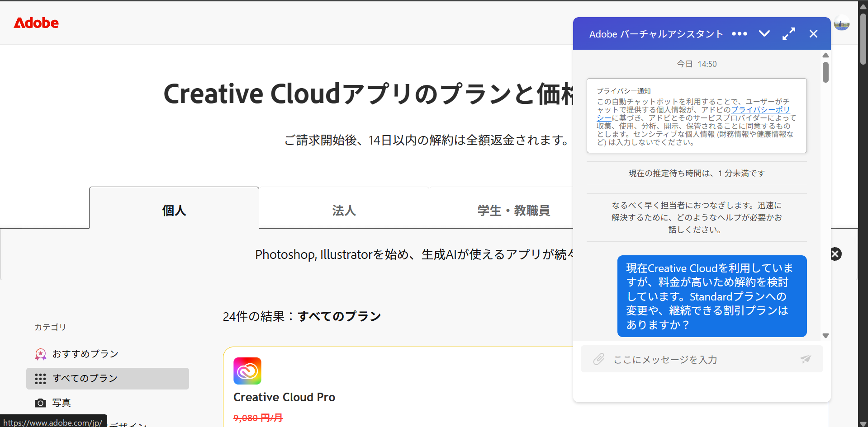Open the user profile avatar
Screen dimensions: 868x427
pos(841,23)
